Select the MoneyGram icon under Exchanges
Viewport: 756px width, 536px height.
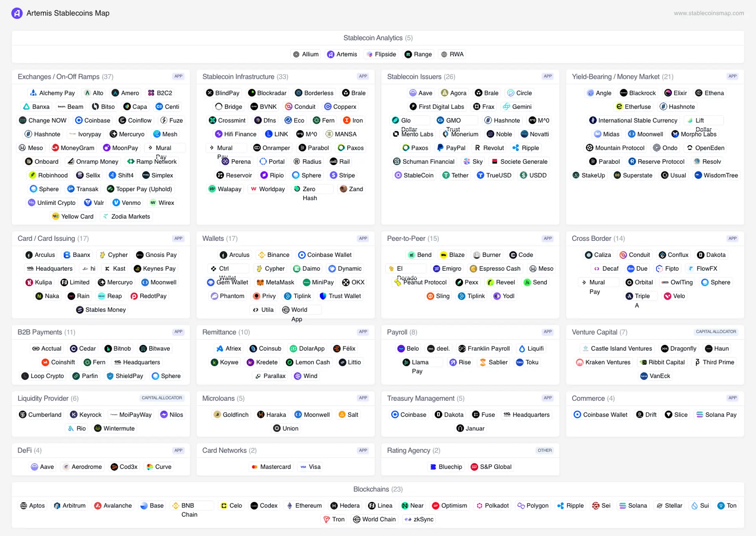click(56, 148)
